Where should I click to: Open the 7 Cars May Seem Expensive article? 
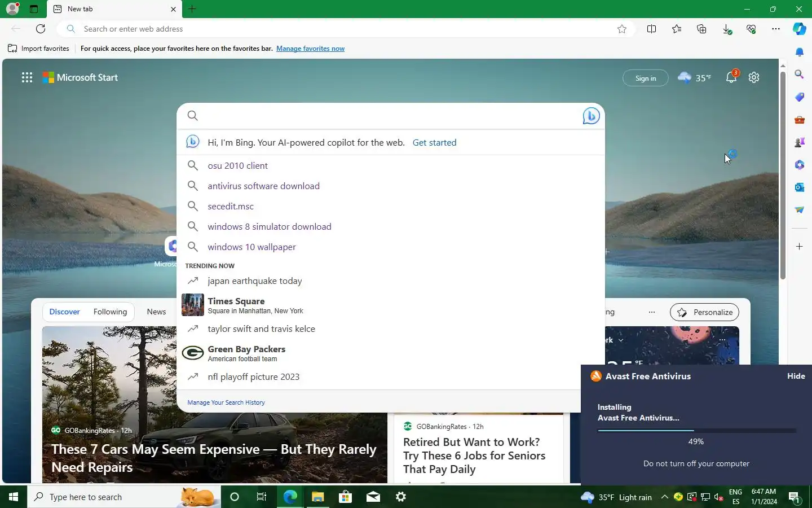(214, 458)
